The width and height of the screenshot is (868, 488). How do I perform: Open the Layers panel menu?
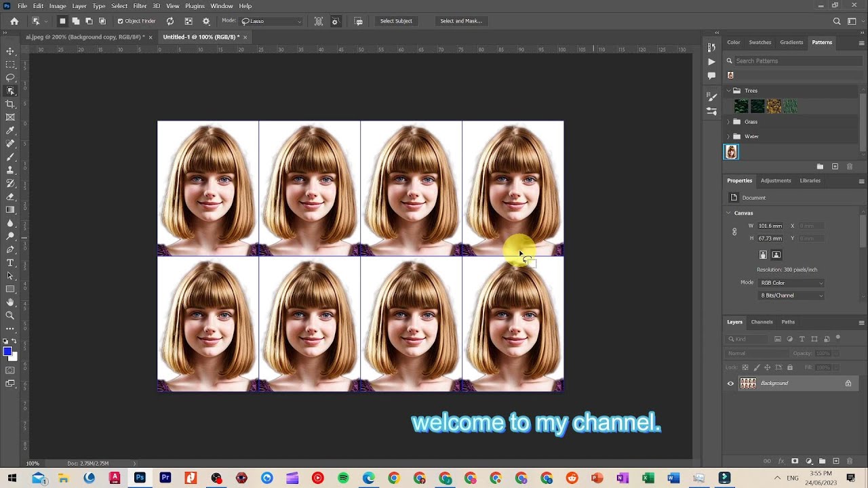(x=861, y=322)
